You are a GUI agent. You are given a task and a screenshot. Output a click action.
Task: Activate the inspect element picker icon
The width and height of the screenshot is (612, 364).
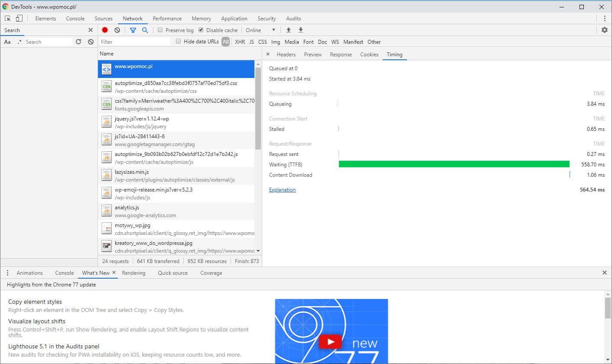click(8, 19)
